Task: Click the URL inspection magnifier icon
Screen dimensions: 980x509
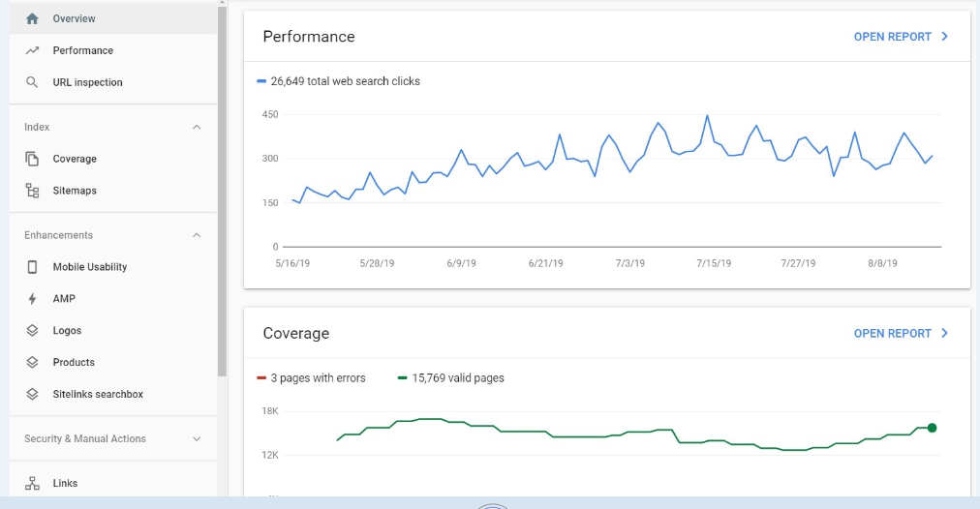Action: (x=32, y=82)
